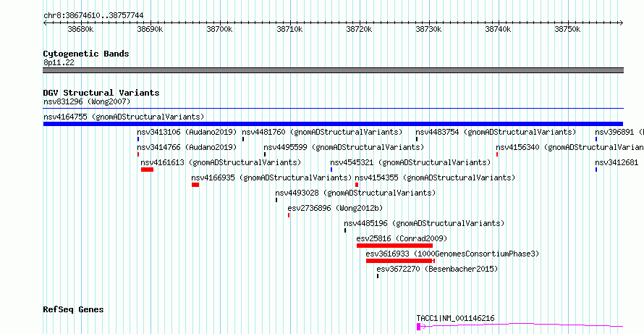Click the red nsv4161613 variant bar
Viewport: 644px width, 334px height.
tap(147, 170)
